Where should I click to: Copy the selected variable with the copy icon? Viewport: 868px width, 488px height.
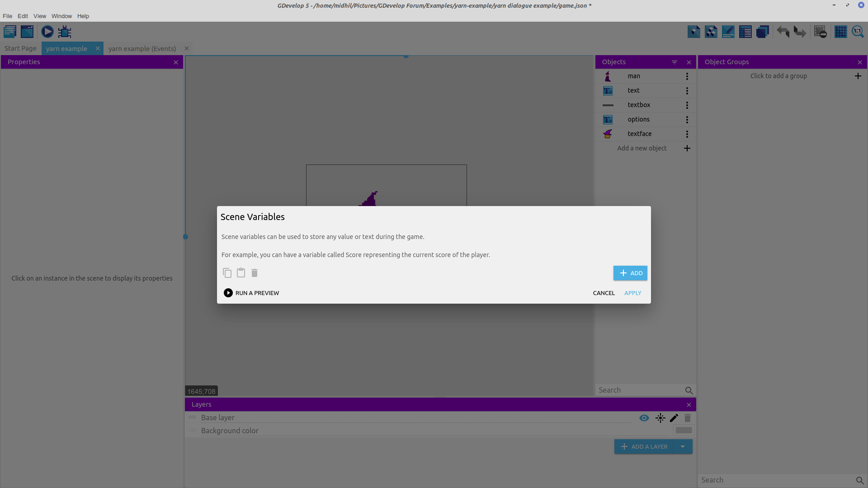coord(227,273)
